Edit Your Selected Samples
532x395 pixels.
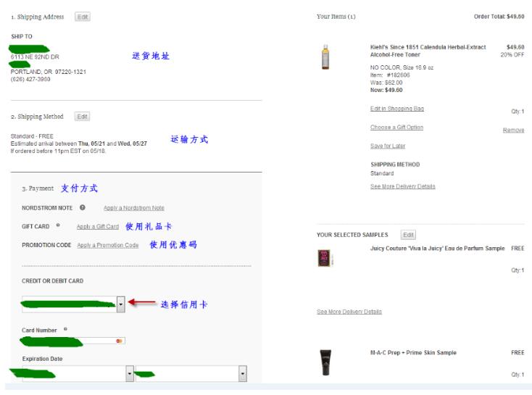[x=408, y=235]
